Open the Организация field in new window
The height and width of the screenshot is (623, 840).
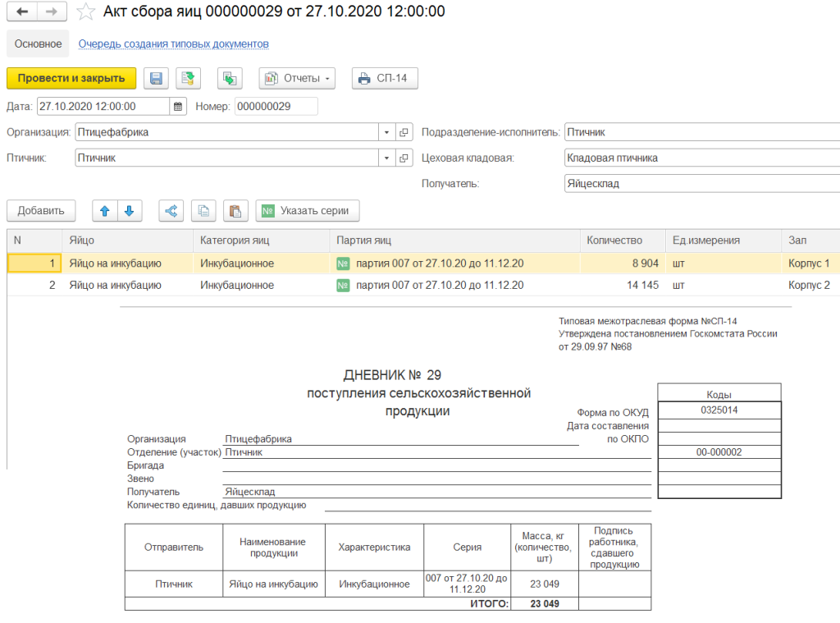click(x=404, y=132)
